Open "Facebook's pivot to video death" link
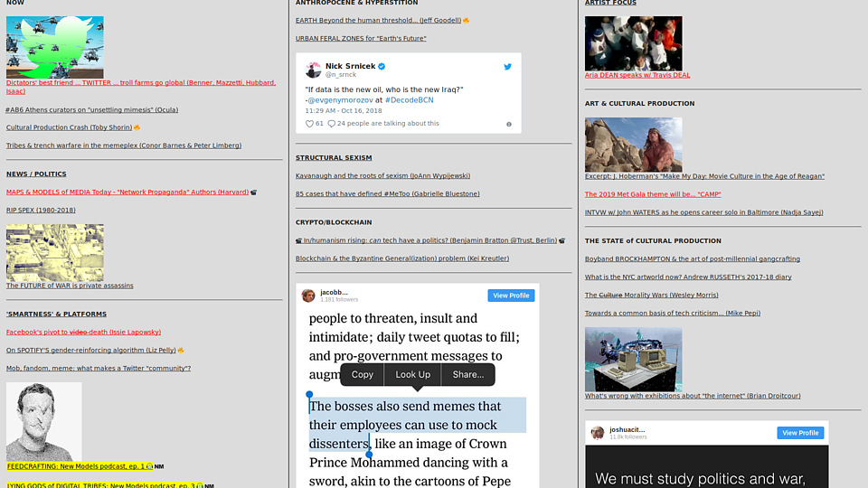This screenshot has height=488, width=868. click(70, 333)
